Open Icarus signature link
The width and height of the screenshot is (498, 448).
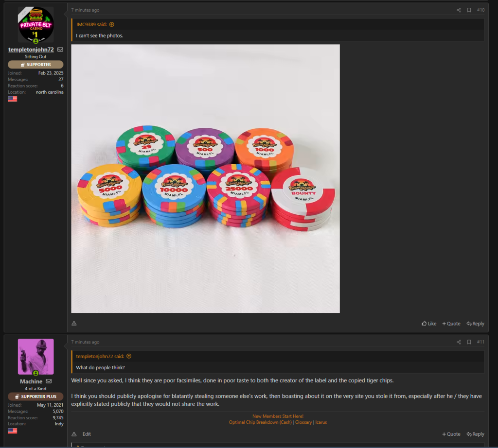point(321,422)
